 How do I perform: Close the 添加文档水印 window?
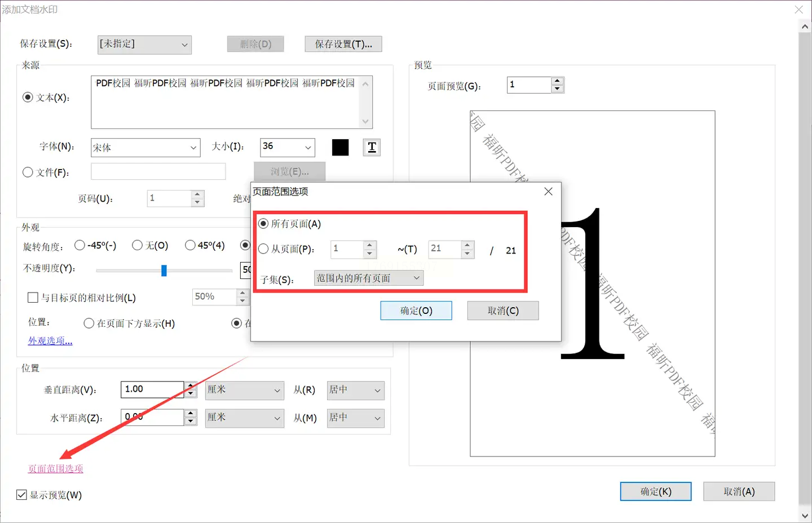pos(798,10)
